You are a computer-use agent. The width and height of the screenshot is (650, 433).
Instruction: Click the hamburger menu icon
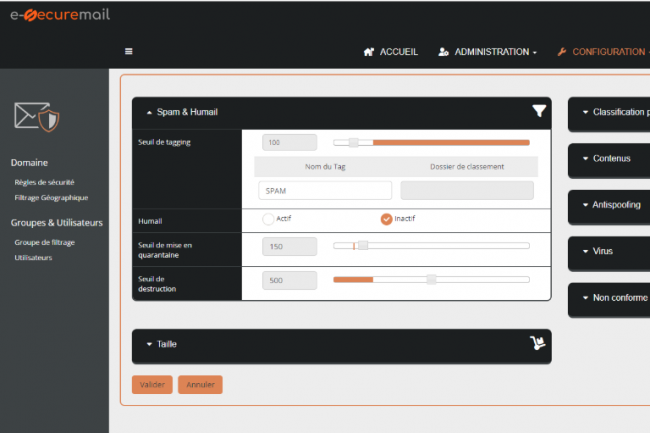coord(129,52)
